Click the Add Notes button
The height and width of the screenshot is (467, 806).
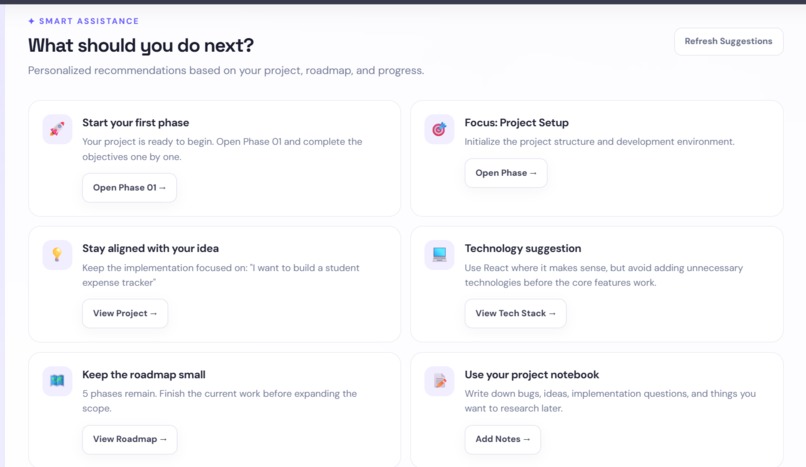503,439
